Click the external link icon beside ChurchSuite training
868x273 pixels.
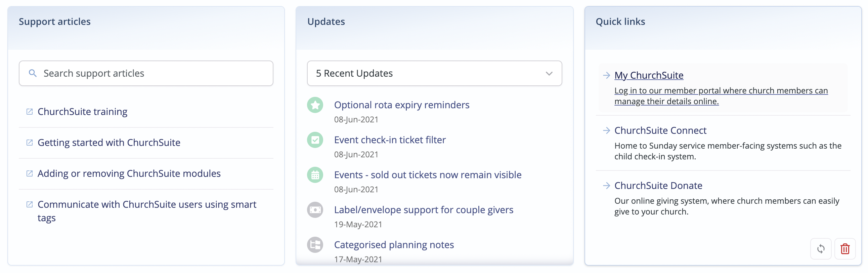tap(30, 112)
